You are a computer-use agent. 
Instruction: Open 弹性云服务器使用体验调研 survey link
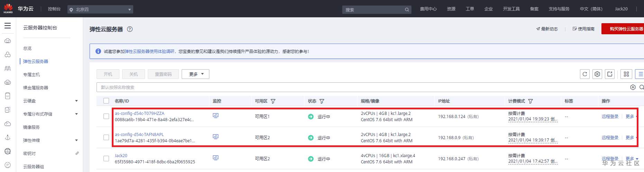point(149,51)
